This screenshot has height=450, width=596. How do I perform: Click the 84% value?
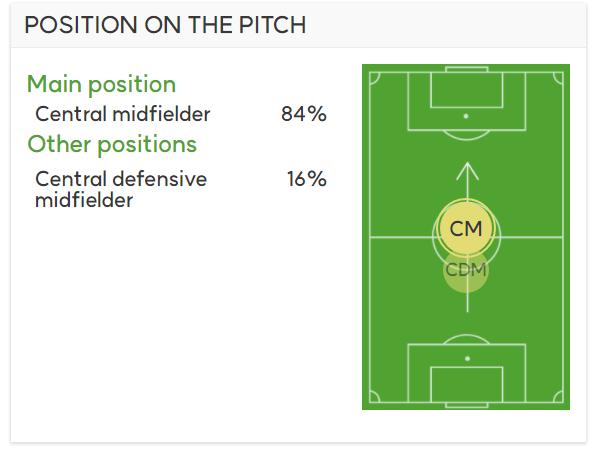pyautogui.click(x=304, y=114)
